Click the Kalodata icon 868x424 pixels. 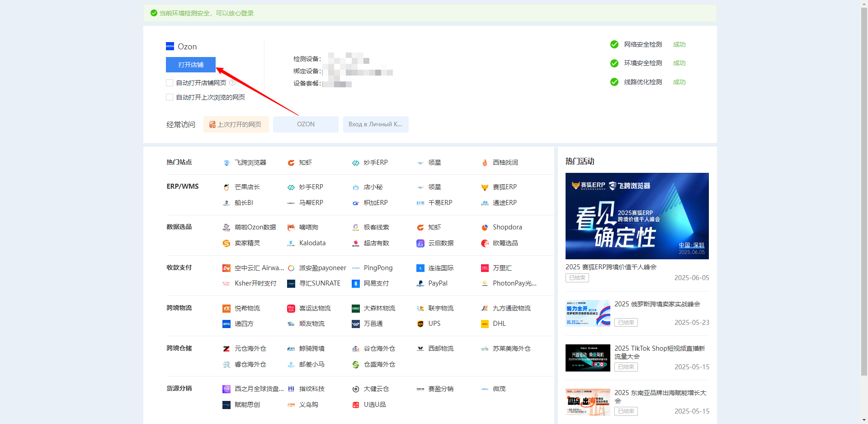pyautogui.click(x=291, y=243)
